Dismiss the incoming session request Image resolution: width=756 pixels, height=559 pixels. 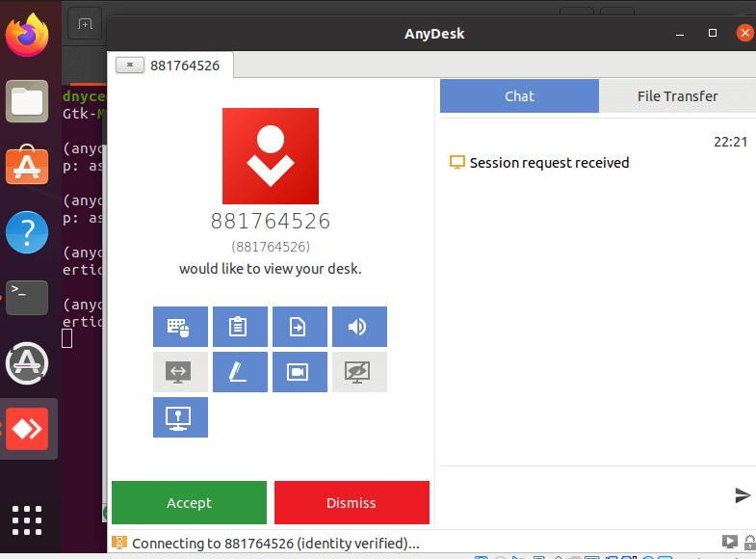tap(352, 502)
